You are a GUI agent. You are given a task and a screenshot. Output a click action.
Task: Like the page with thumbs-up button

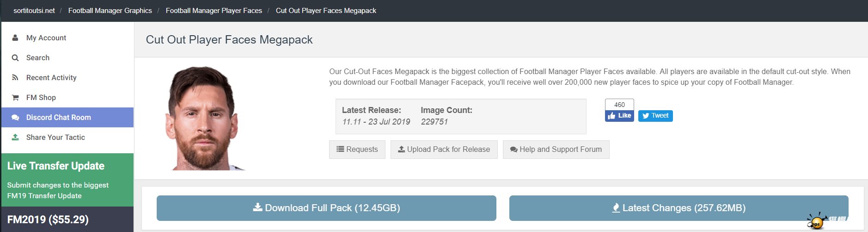[x=619, y=116]
